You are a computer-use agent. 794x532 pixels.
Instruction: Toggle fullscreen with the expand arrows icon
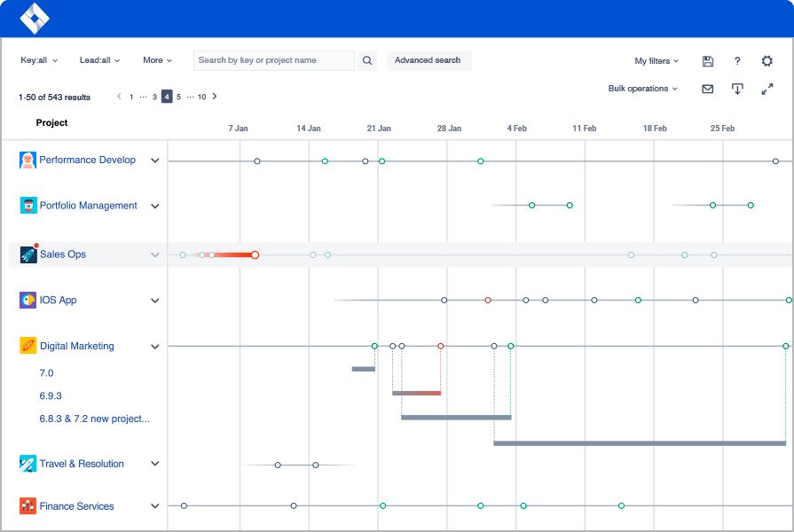(767, 89)
